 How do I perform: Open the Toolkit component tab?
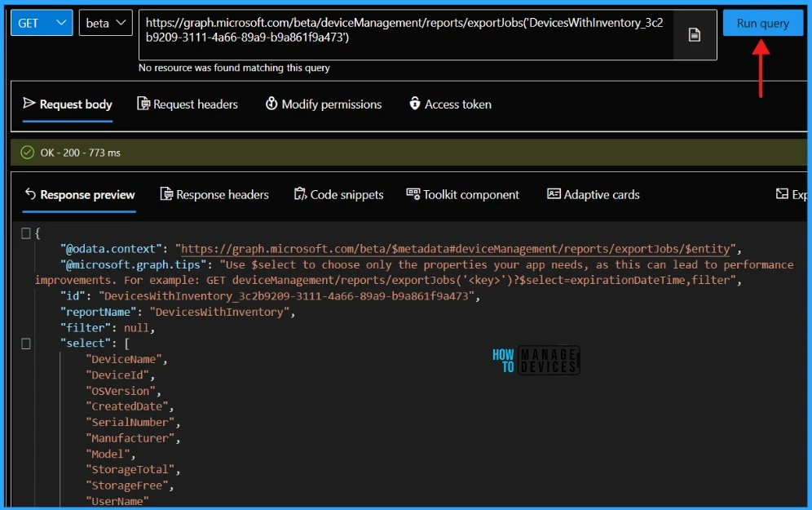(462, 194)
